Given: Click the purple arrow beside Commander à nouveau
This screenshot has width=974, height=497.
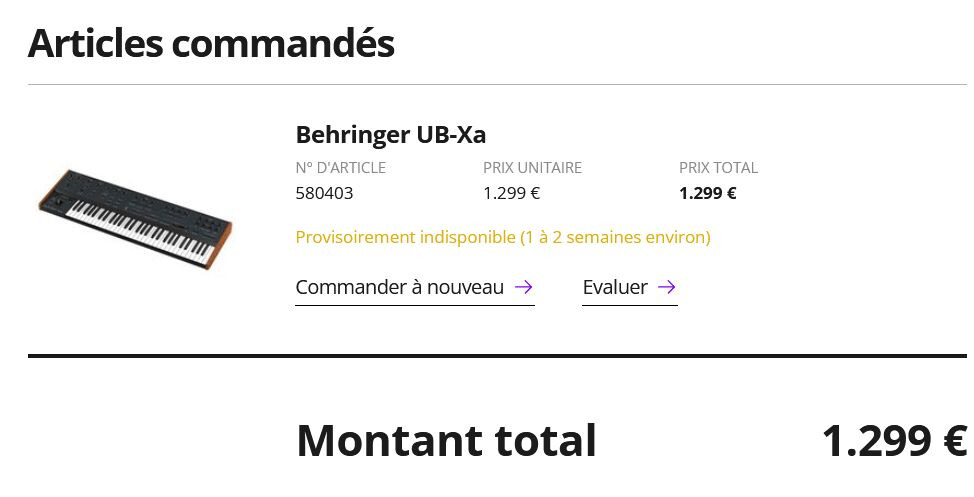Looking at the screenshot, I should click(x=523, y=288).
